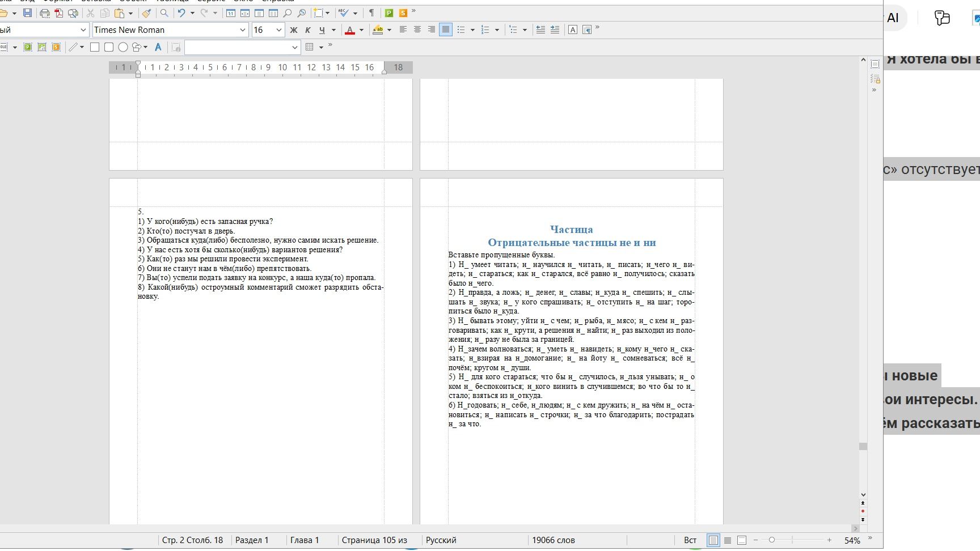The width and height of the screenshot is (980, 551).
Task: Click the 54% zoom level in status bar
Action: 852,541
